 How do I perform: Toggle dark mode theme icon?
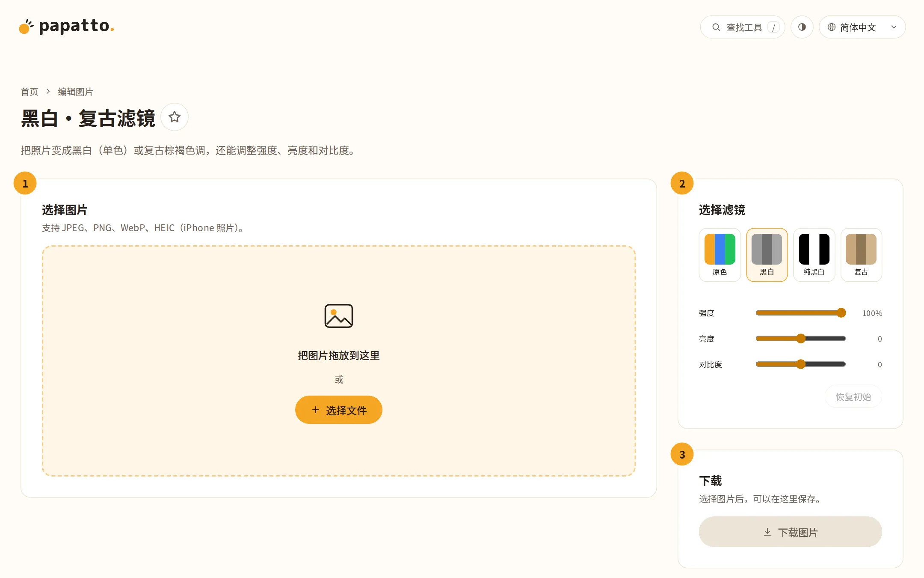coord(802,27)
